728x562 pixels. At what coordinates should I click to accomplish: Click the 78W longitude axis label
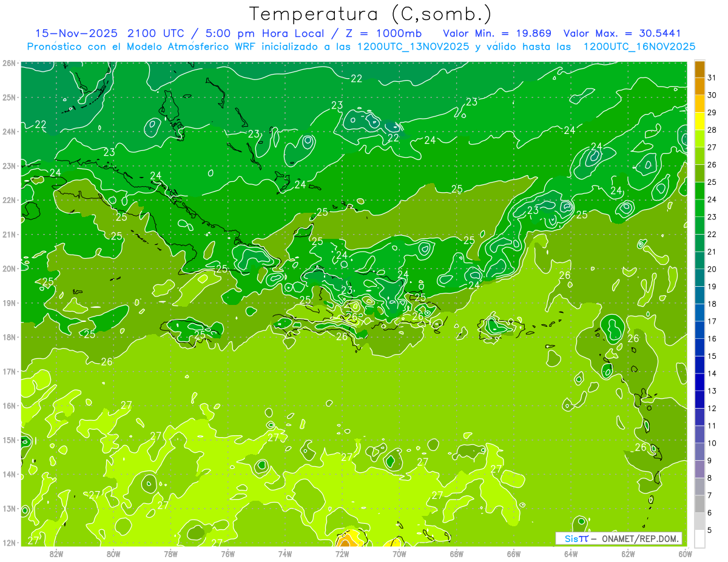[170, 554]
